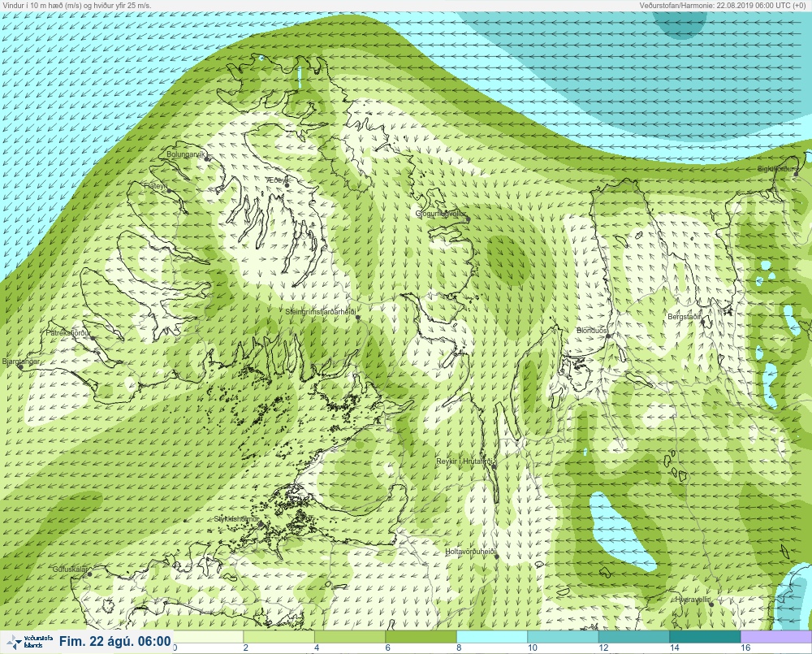Select the purple 16+ m/s legend swatch
Screen dimensions: 812x654
775,636
